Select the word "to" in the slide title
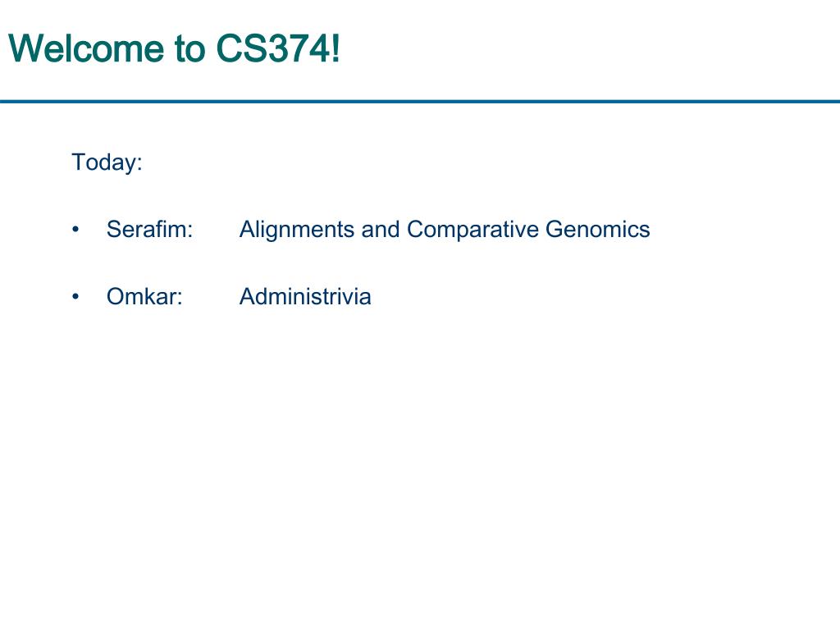The image size is (840, 630). coord(189,49)
